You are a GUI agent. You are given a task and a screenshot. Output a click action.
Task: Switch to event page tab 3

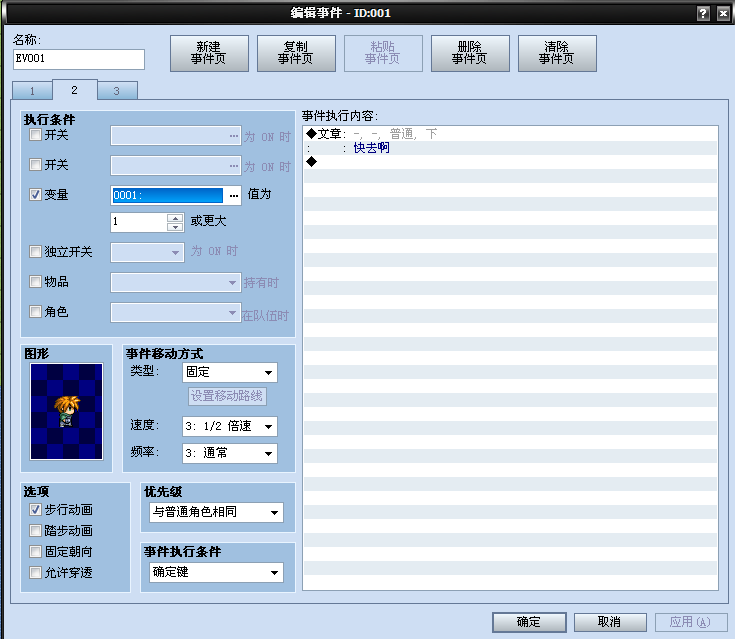coord(117,91)
